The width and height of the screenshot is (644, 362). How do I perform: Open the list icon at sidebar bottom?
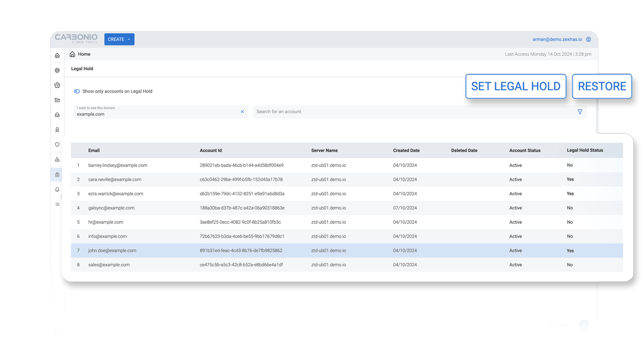click(57, 204)
